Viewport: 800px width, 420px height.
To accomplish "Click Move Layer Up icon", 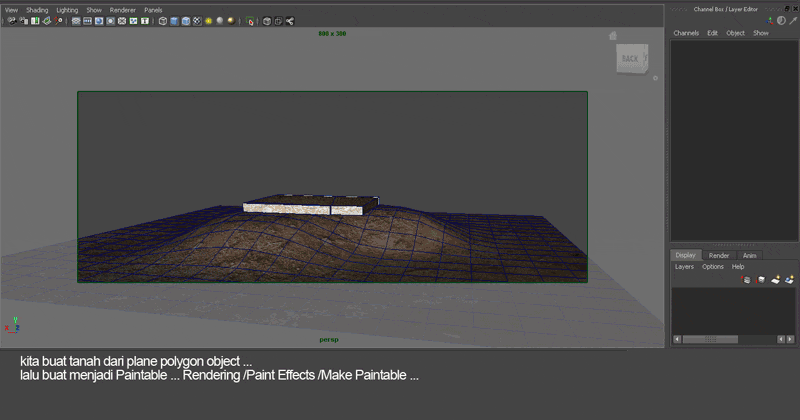I will [746, 280].
